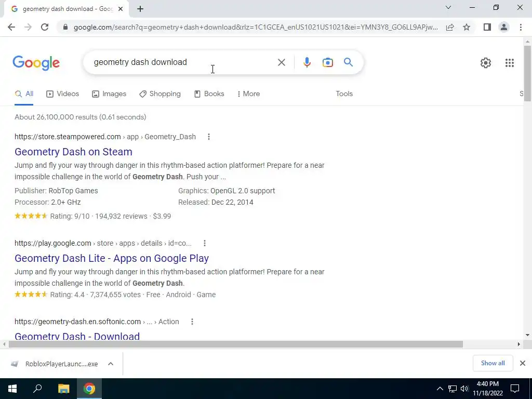
Task: Expand the RobloxPlayerLauncher download options arrow
Action: click(111, 364)
